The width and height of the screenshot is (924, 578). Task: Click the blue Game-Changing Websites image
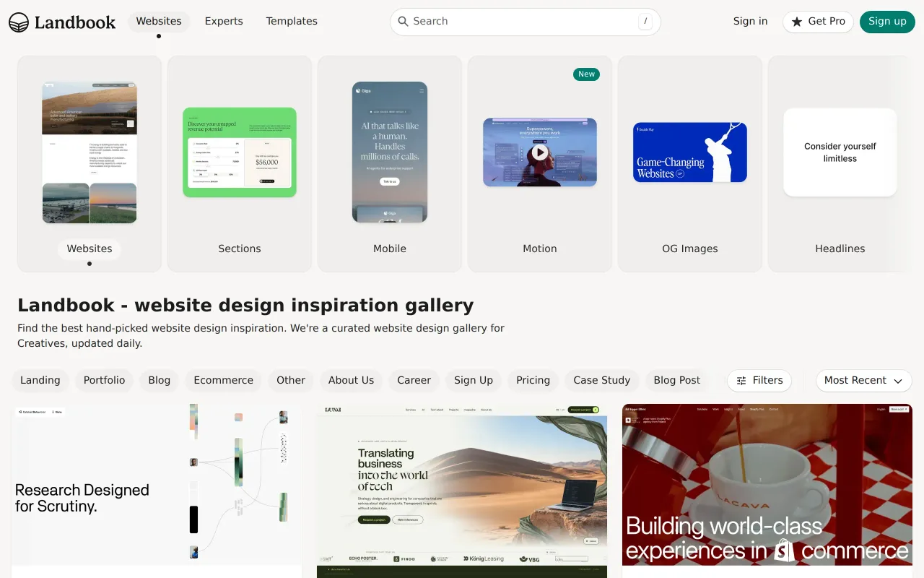[x=690, y=152]
